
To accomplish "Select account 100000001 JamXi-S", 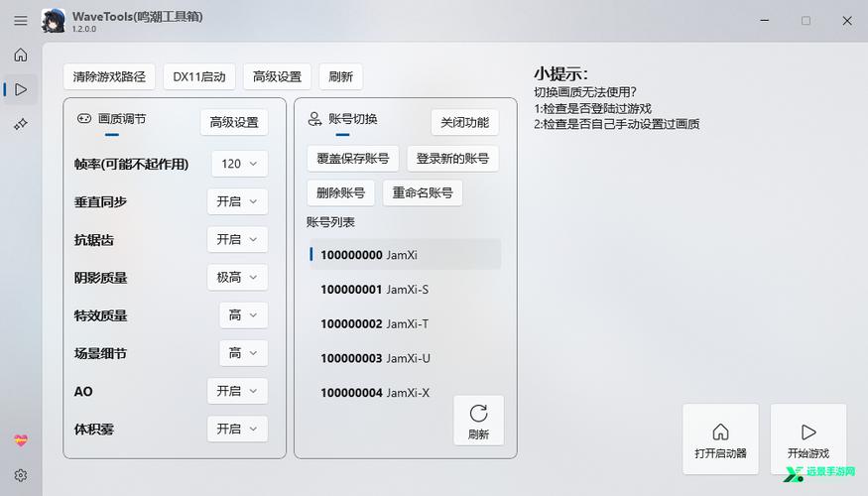I will [405, 289].
